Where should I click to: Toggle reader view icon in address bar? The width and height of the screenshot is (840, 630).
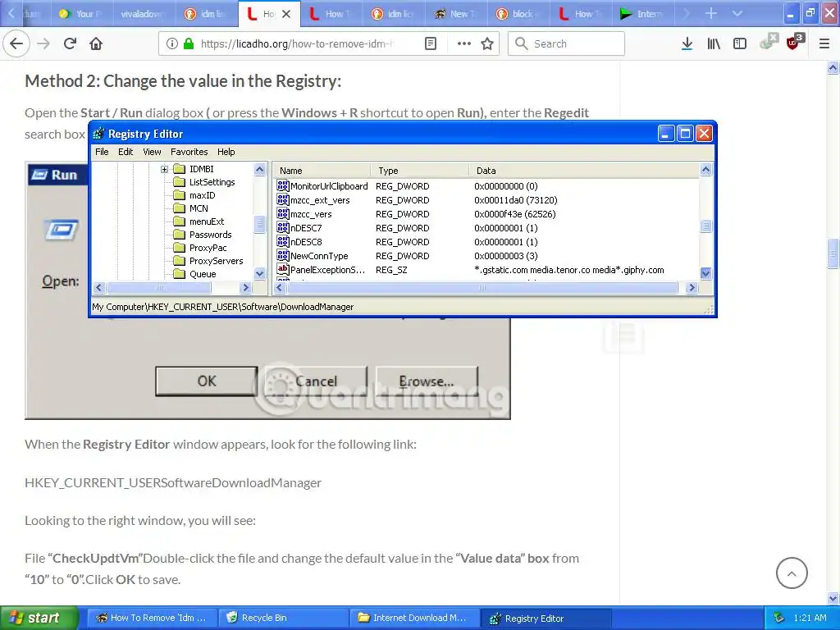[430, 44]
